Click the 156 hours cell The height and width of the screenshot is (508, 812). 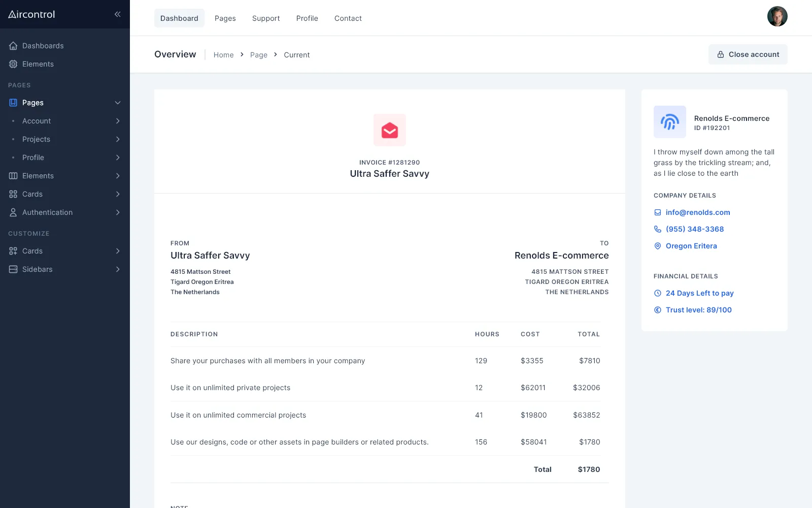pyautogui.click(x=481, y=442)
